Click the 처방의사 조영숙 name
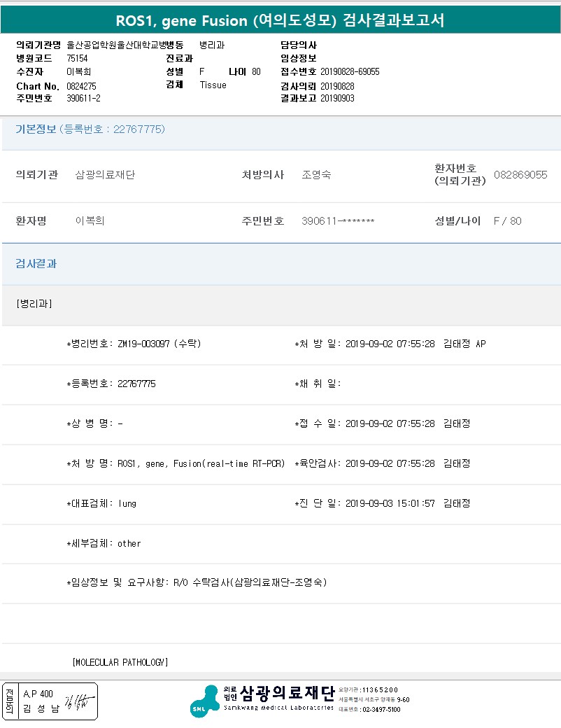This screenshot has width=561, height=728. (x=316, y=174)
